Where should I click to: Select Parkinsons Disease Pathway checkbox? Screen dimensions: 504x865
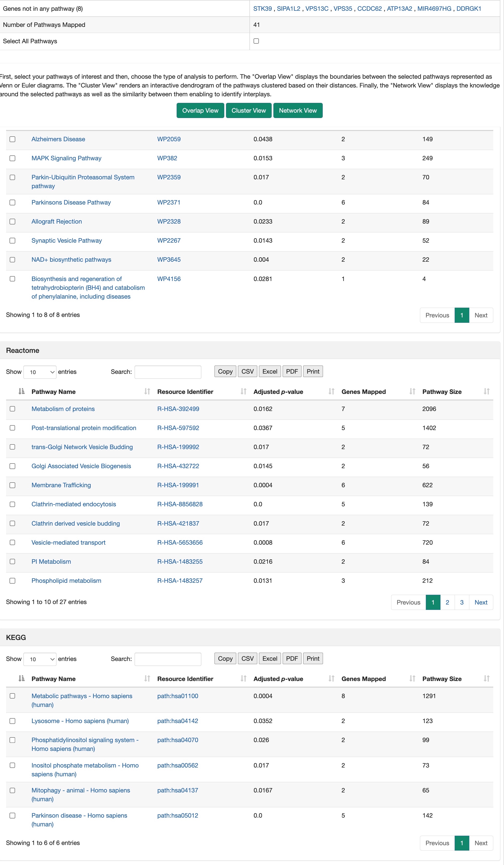point(12,203)
